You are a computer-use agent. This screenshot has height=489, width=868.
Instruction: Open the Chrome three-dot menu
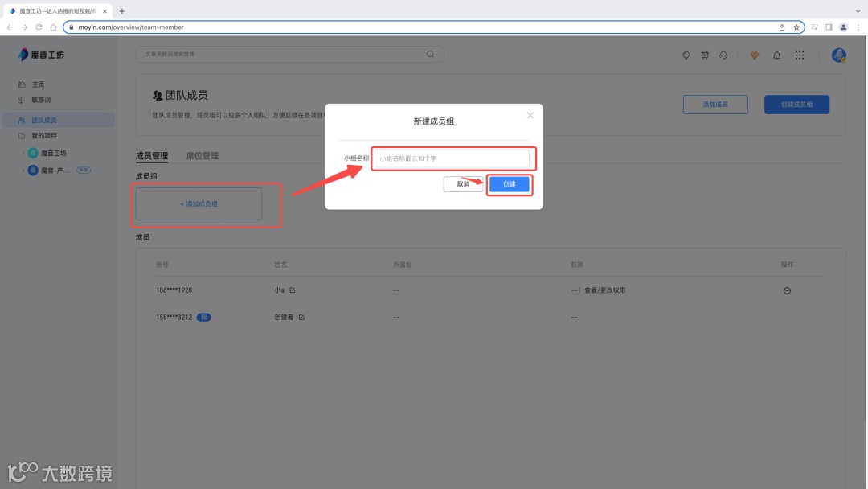tap(858, 27)
